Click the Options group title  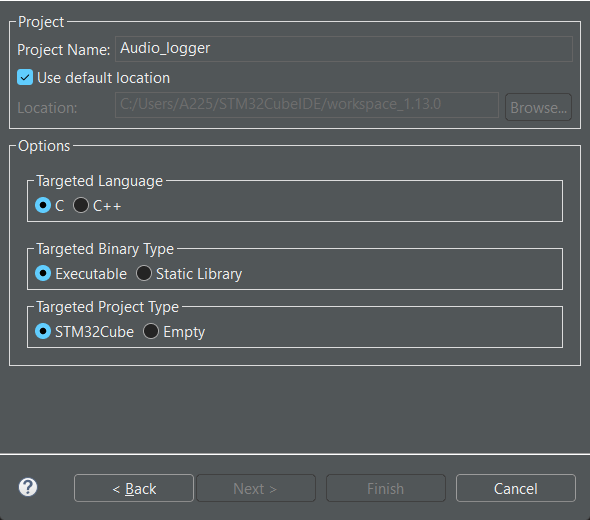[44, 146]
